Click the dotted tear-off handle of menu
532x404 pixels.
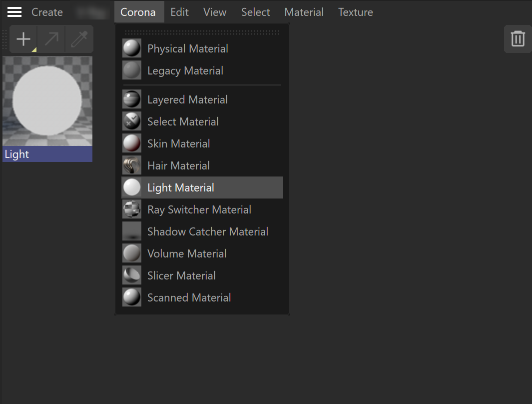202,32
